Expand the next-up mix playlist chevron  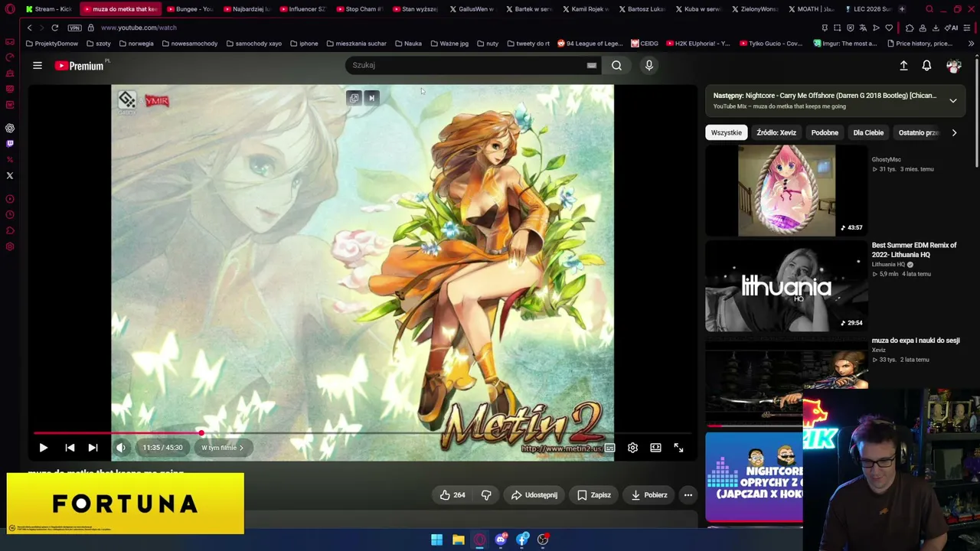[953, 100]
